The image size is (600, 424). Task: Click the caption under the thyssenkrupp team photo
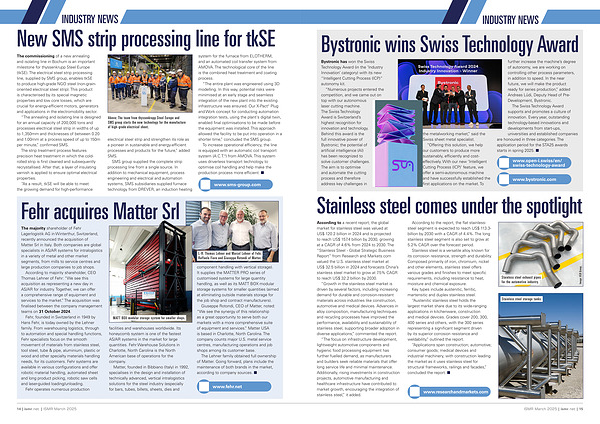147,122
